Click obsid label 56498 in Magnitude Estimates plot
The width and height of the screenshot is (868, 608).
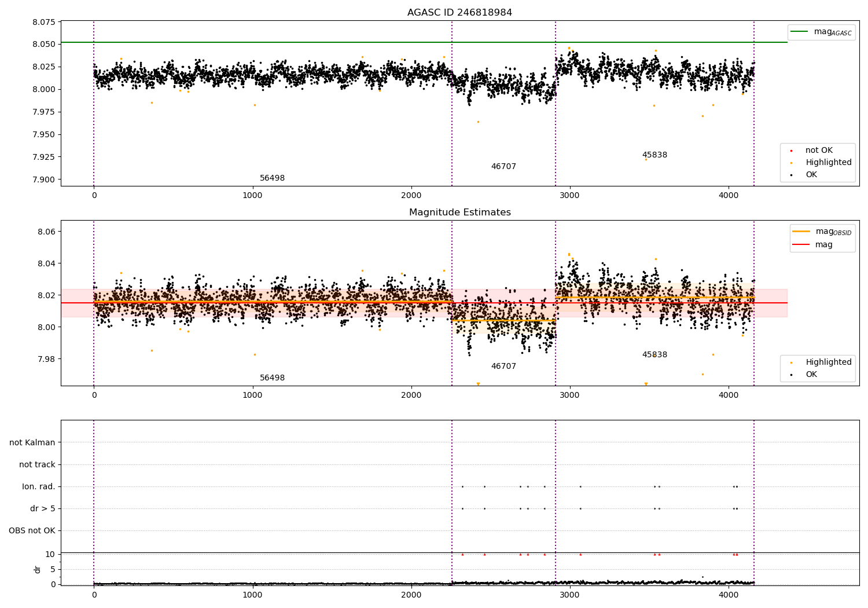pos(272,378)
